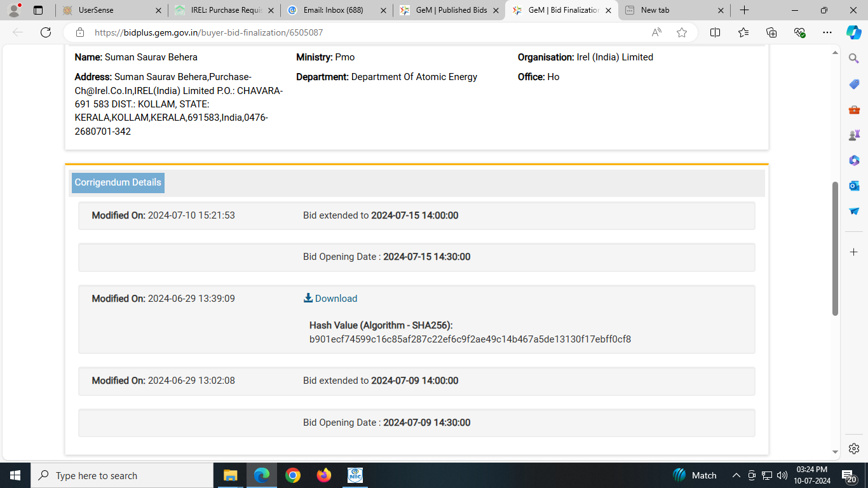
Task: Open Edge split screen icon
Action: 715,32
